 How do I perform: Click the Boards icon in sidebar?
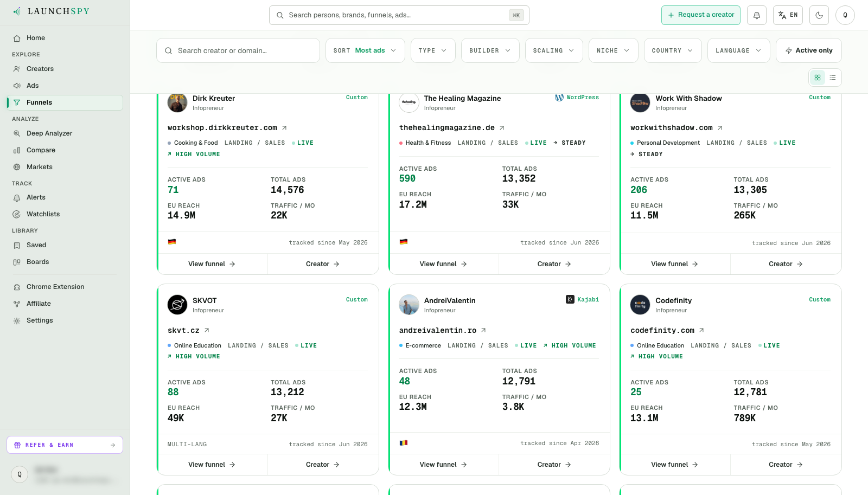coord(17,262)
